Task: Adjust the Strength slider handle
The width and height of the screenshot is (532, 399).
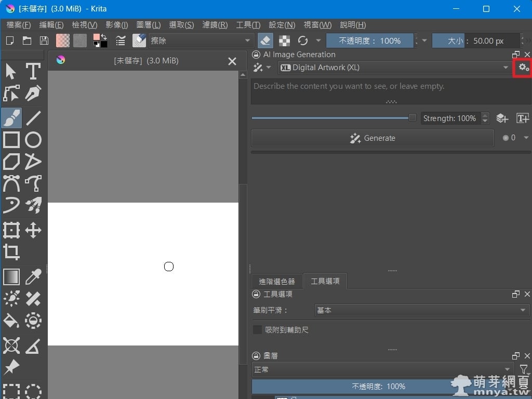Action: (x=412, y=118)
